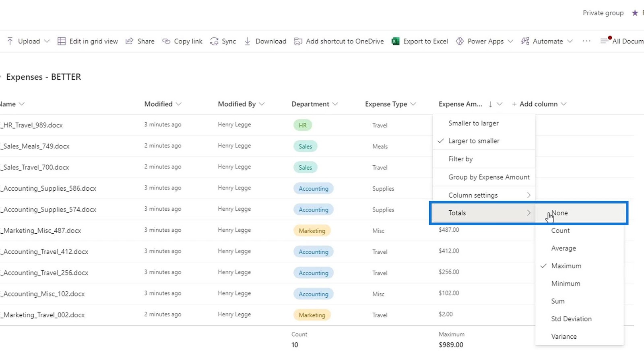Screen dimensions: 644x362
Task: Open Marketing_Travel_002.docx file
Action: pyautogui.click(x=42, y=315)
